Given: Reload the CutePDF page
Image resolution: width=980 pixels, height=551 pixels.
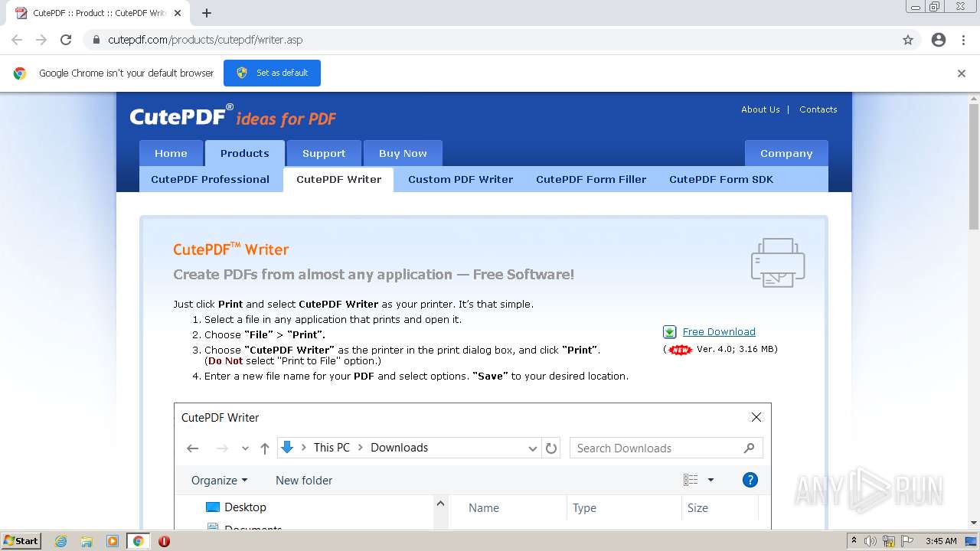Looking at the screenshot, I should click(x=66, y=40).
